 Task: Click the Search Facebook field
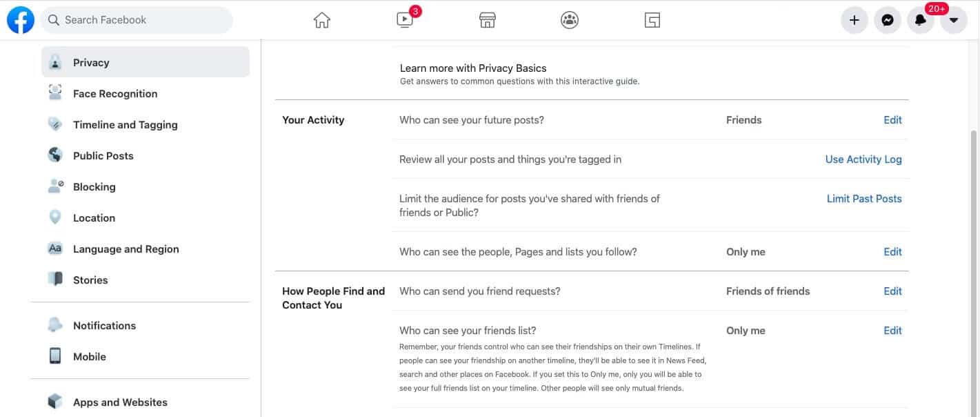pos(137,20)
